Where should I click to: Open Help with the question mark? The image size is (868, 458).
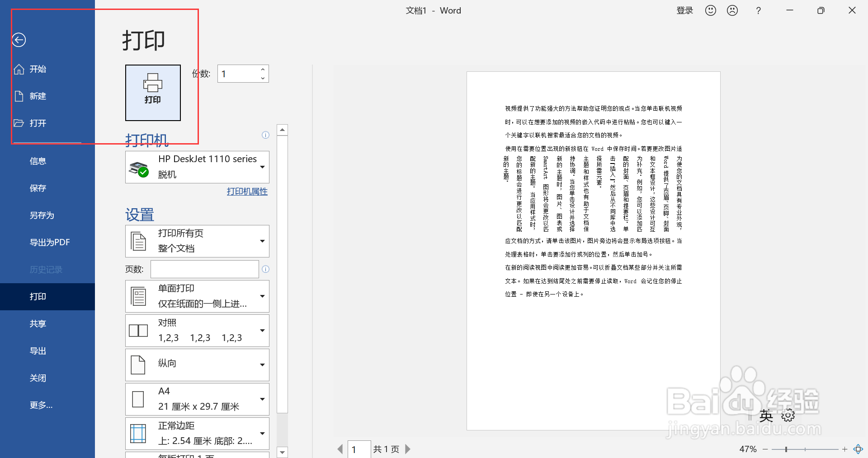click(x=759, y=10)
